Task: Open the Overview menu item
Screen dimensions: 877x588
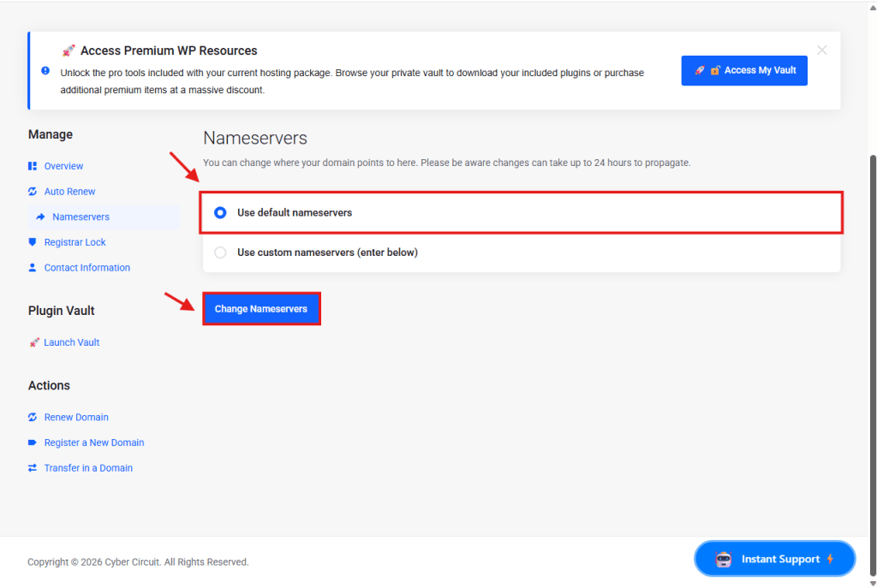Action: point(63,166)
